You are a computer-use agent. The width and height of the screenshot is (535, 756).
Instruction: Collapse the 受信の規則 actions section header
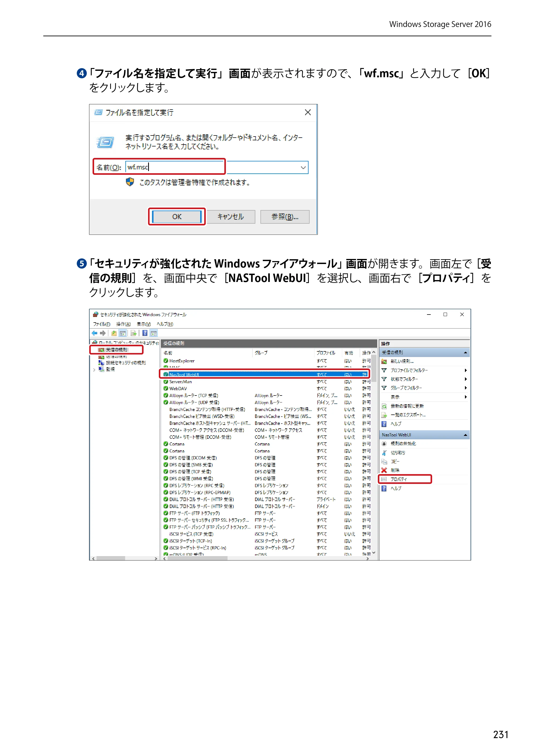click(x=465, y=352)
